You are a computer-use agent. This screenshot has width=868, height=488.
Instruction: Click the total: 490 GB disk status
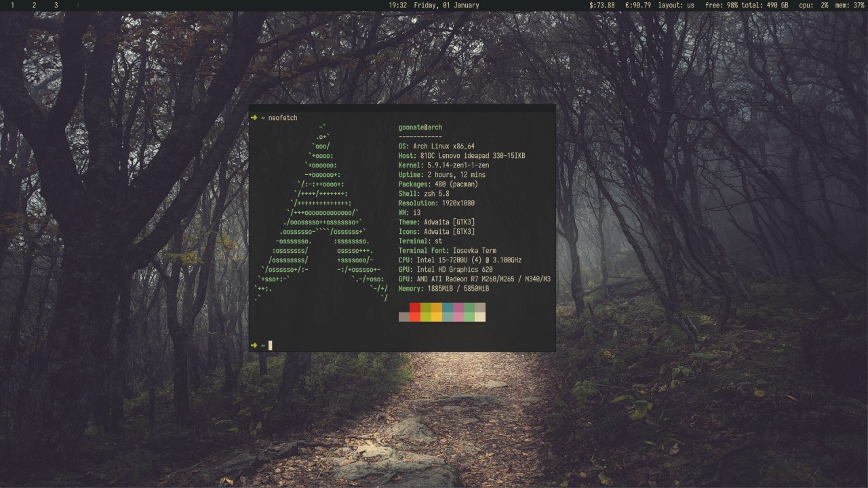(765, 5)
